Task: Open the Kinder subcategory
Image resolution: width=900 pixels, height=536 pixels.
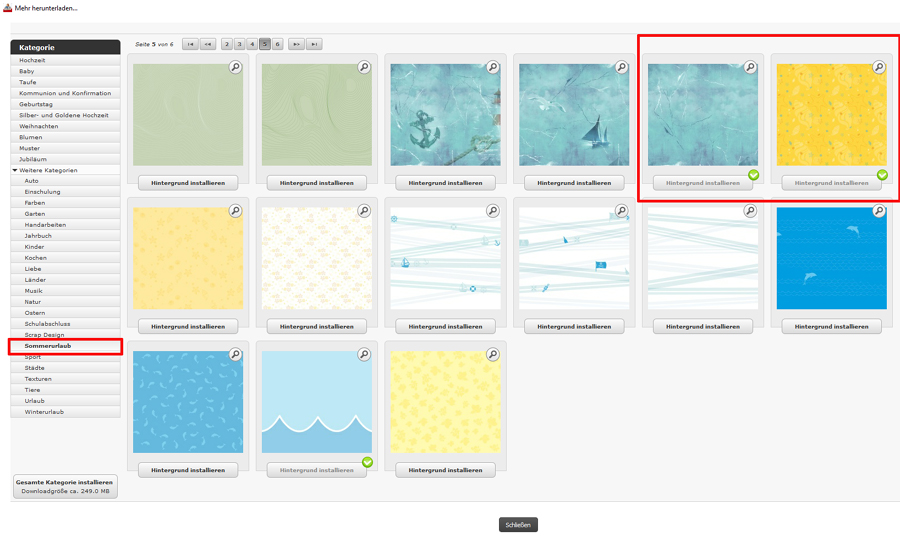Action: click(x=65, y=247)
